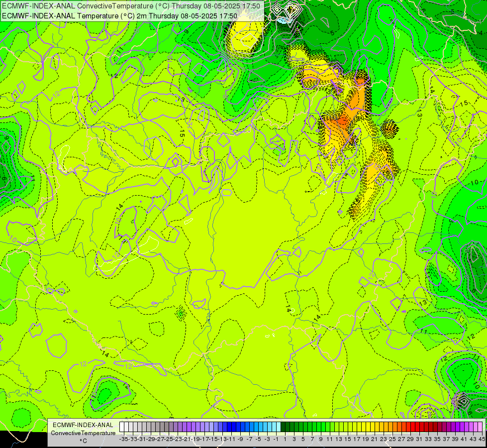Select the light pink swatch at legend's warmest end
The image size is (487, 448).
[x=480, y=427]
